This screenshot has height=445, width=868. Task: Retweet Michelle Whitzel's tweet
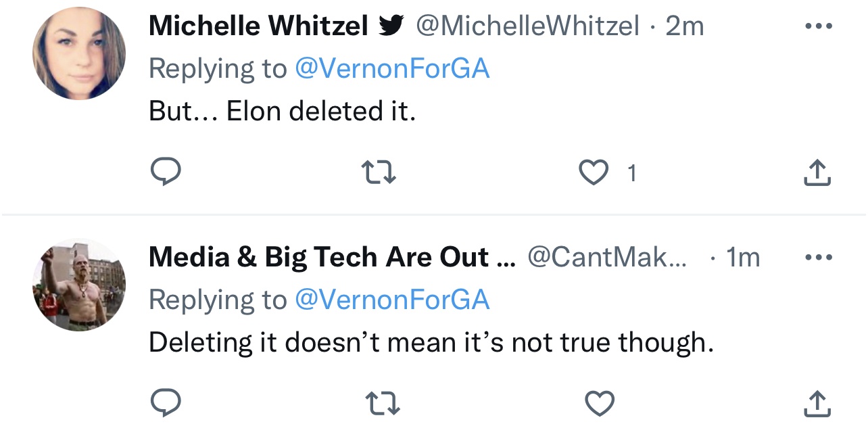[x=380, y=172]
